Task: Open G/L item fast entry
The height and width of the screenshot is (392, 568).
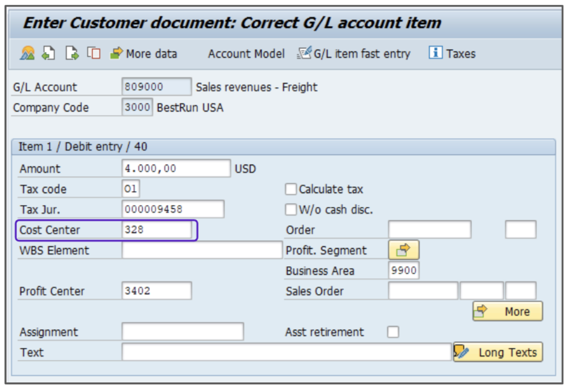Action: pos(354,54)
